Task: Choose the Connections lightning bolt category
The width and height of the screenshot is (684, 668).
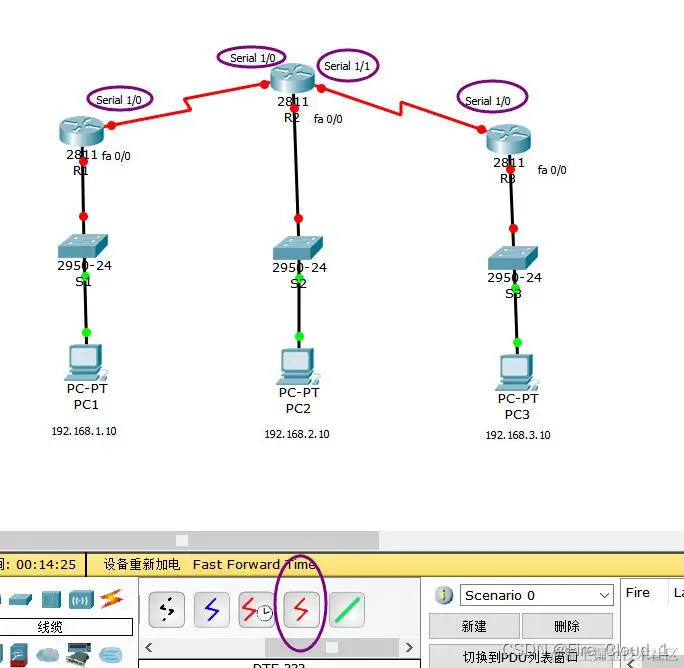Action: (111, 599)
